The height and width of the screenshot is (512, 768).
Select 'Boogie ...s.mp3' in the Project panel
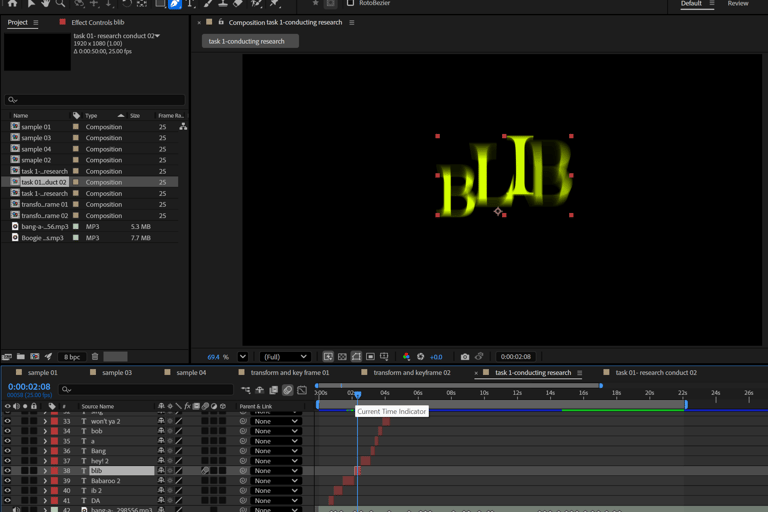pyautogui.click(x=44, y=238)
